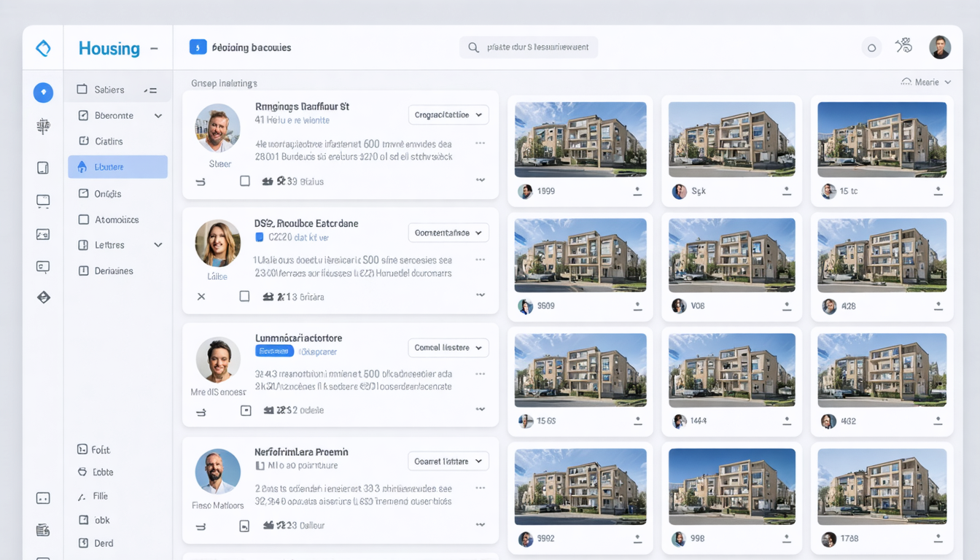Click the diamond icon in the left rail
The image size is (980, 560).
point(43,297)
